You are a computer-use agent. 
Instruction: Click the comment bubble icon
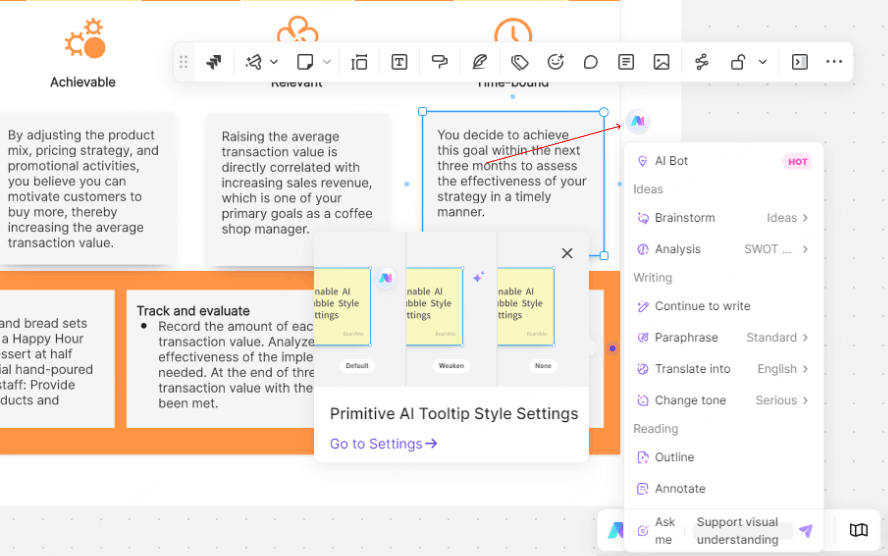591,62
